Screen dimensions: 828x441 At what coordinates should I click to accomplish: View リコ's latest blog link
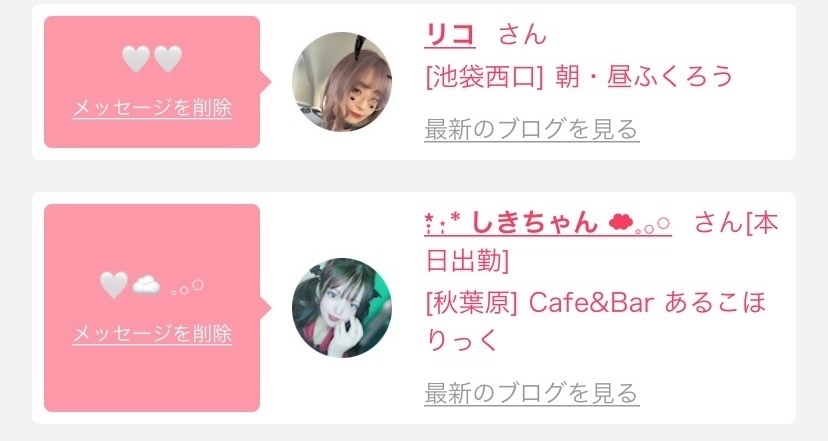pos(532,129)
